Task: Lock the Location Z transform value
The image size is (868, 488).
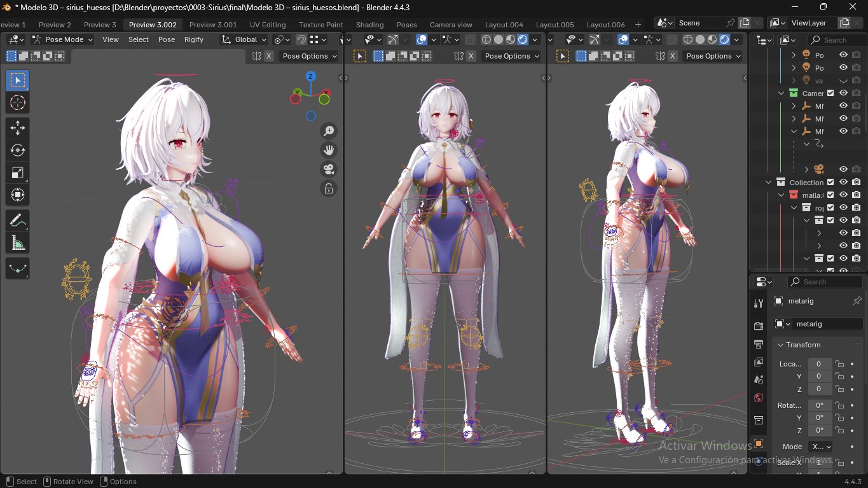Action: pos(839,389)
